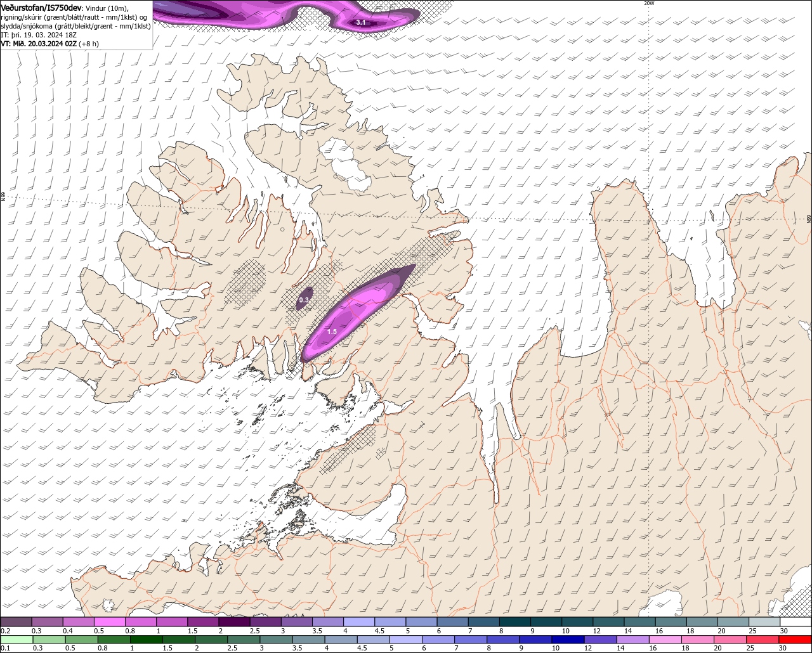Pick the lilac 14 swatch in bottom legend row
Image resolution: width=812 pixels, height=653 pixels.
632,640
